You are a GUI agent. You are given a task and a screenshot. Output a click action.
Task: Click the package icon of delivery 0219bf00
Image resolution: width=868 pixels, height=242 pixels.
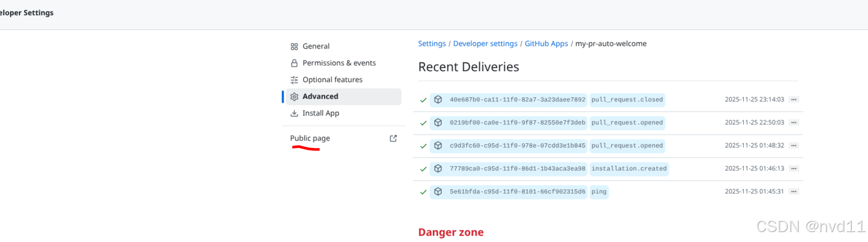pos(438,123)
